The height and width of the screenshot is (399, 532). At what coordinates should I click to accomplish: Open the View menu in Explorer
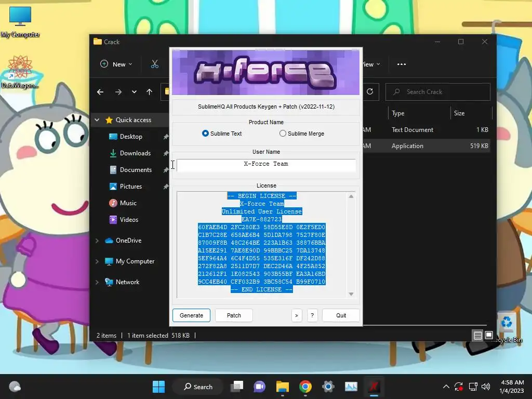[371, 64]
